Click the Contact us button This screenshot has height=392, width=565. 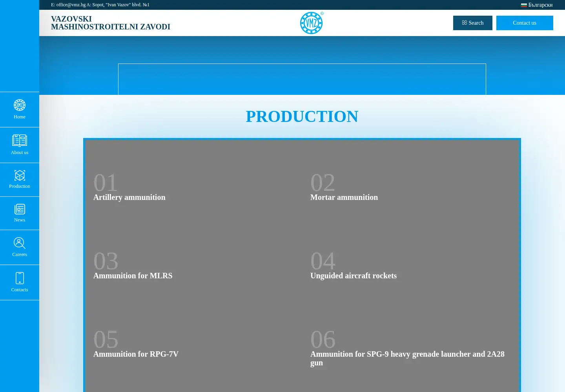(x=525, y=23)
